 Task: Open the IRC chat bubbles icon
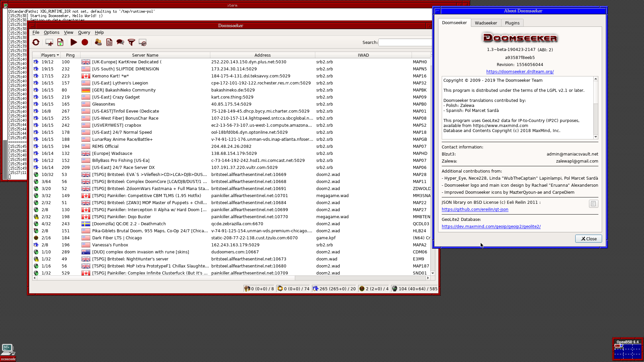pyautogui.click(x=120, y=42)
